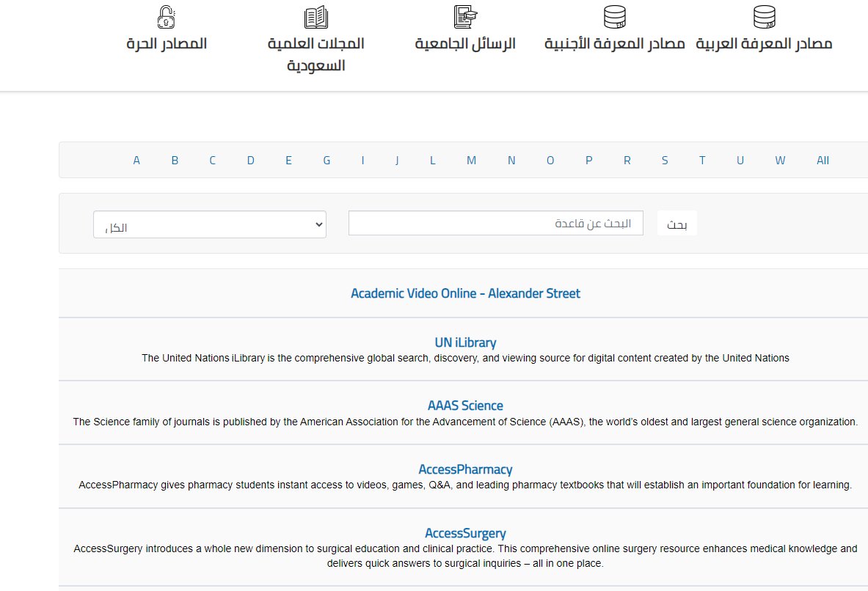Open the UN iLibrary database link
The image size is (868, 591).
[466, 342]
